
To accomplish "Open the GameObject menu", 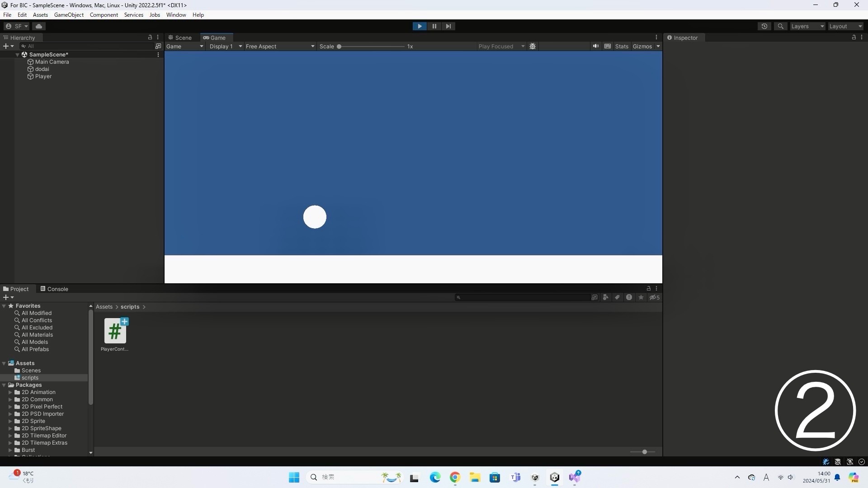I will [x=69, y=15].
